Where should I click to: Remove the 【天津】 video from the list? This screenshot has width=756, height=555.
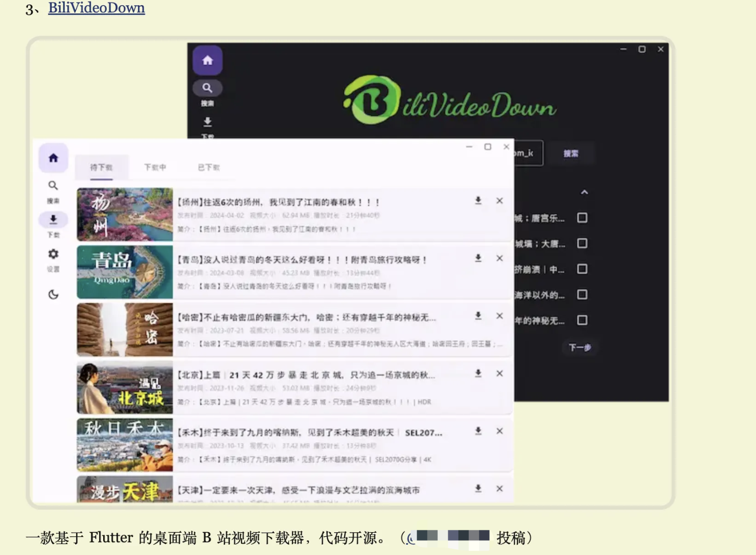coord(499,489)
